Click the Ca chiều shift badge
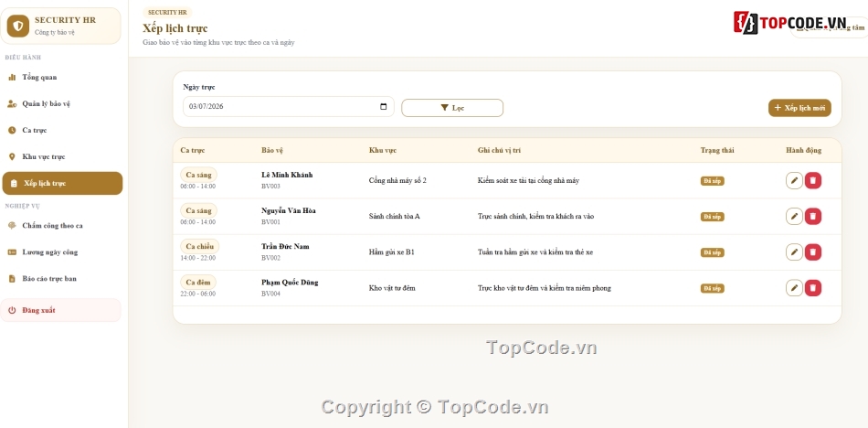Viewport: 868px width, 428px height. click(200, 246)
